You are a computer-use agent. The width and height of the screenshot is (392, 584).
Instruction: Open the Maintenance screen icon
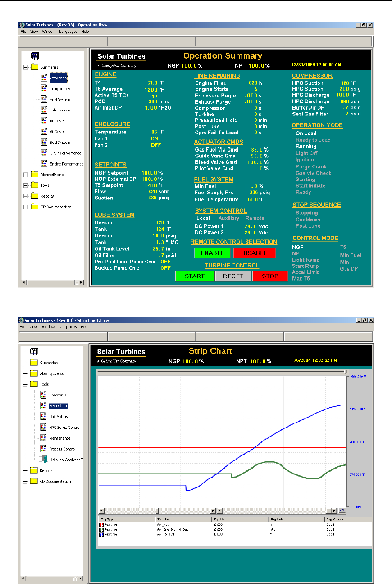[x=44, y=438]
